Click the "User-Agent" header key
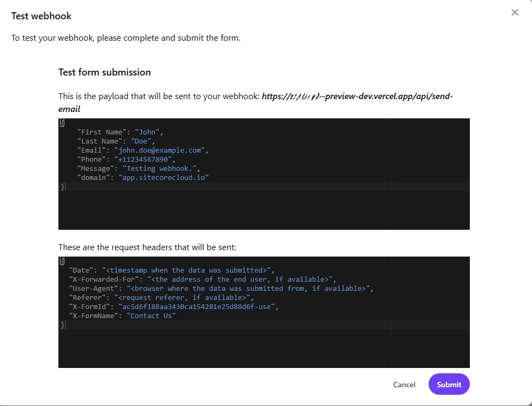The width and height of the screenshot is (532, 406). pos(93,289)
